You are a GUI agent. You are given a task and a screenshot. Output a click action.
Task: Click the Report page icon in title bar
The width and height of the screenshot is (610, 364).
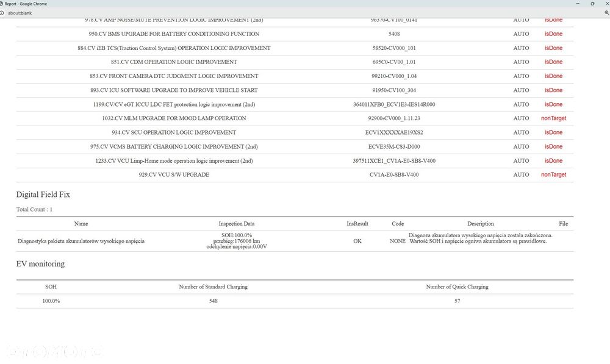1,4
